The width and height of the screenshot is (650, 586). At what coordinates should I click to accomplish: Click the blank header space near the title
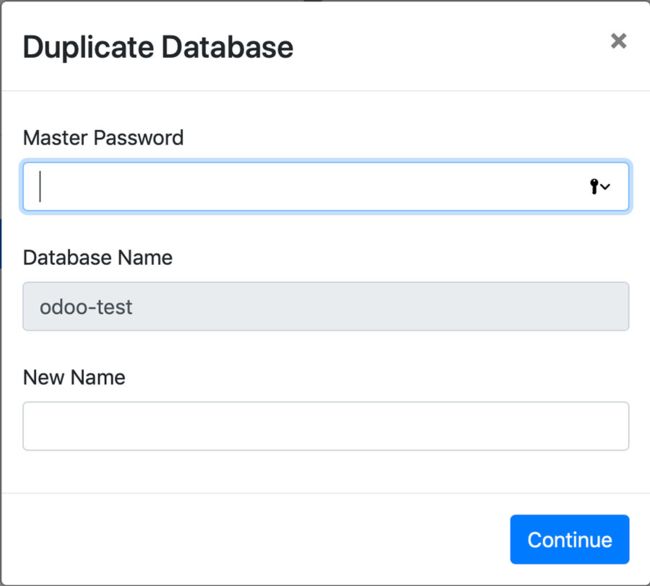(x=452, y=46)
